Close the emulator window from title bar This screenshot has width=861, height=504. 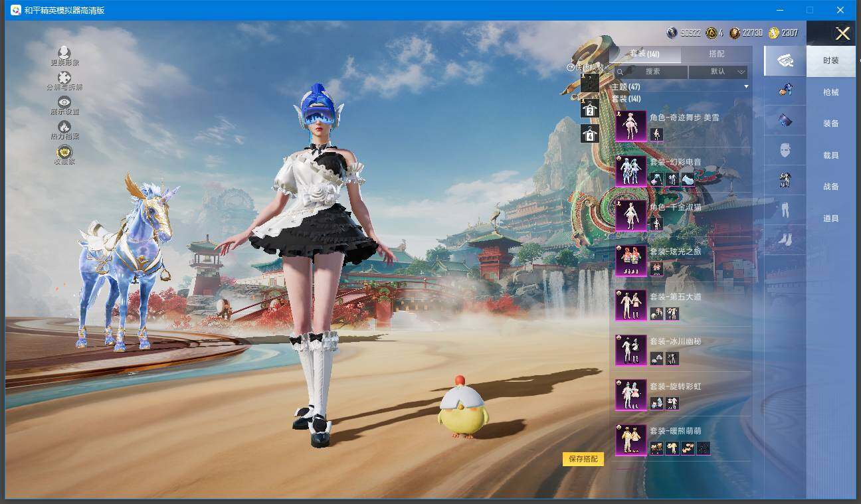pyautogui.click(x=840, y=10)
